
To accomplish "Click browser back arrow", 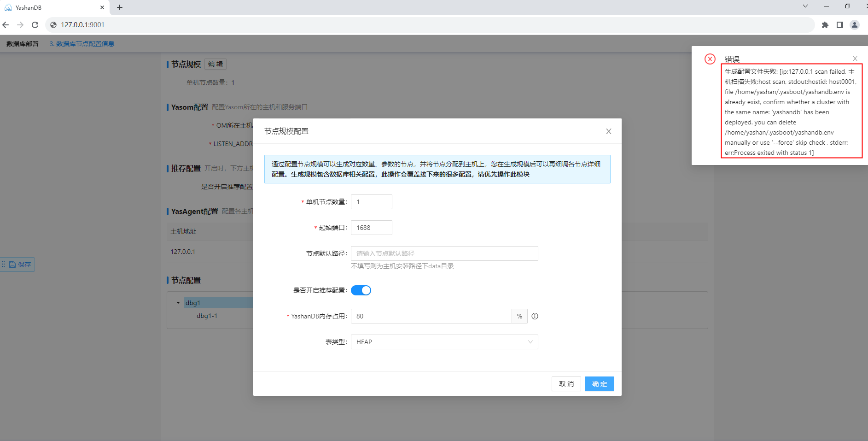I will 6,25.
